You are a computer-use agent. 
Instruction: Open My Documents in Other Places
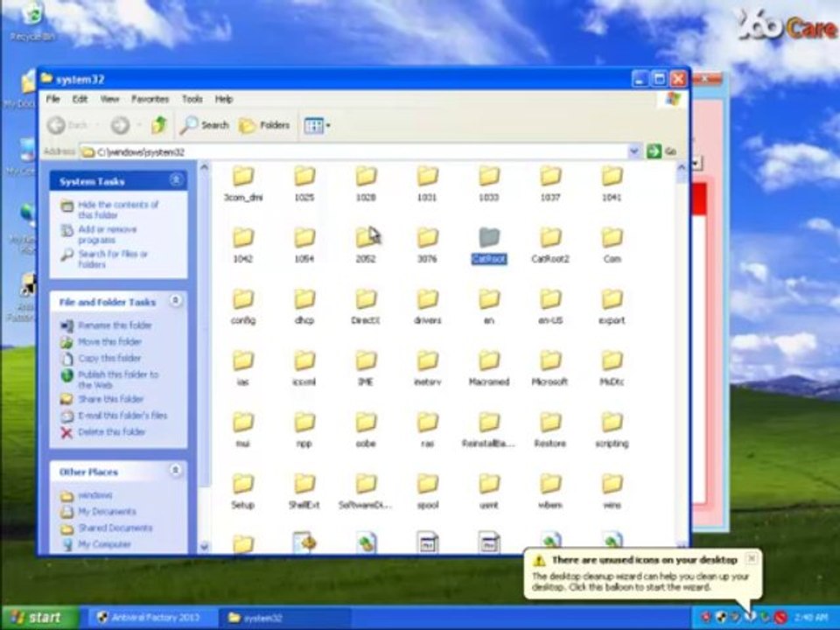coord(107,512)
